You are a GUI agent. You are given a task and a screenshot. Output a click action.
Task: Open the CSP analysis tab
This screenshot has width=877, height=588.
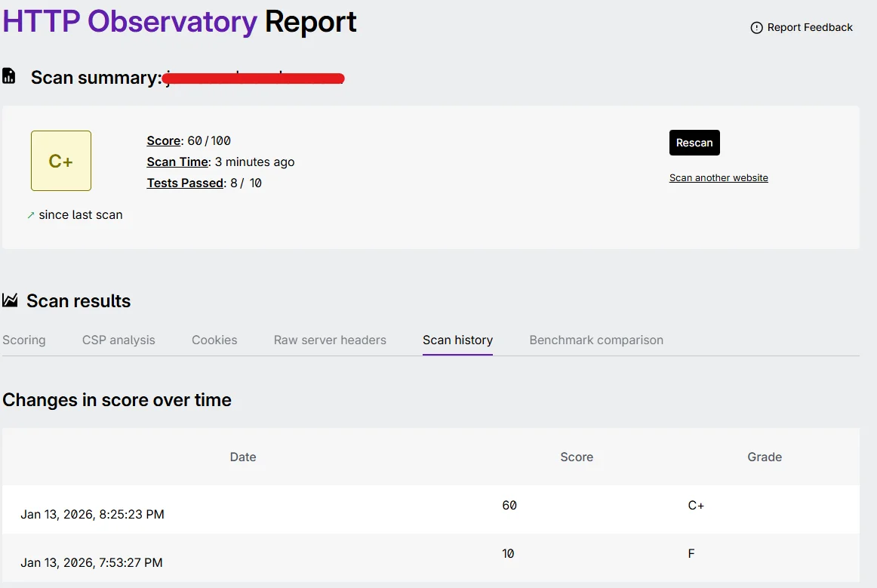point(118,340)
